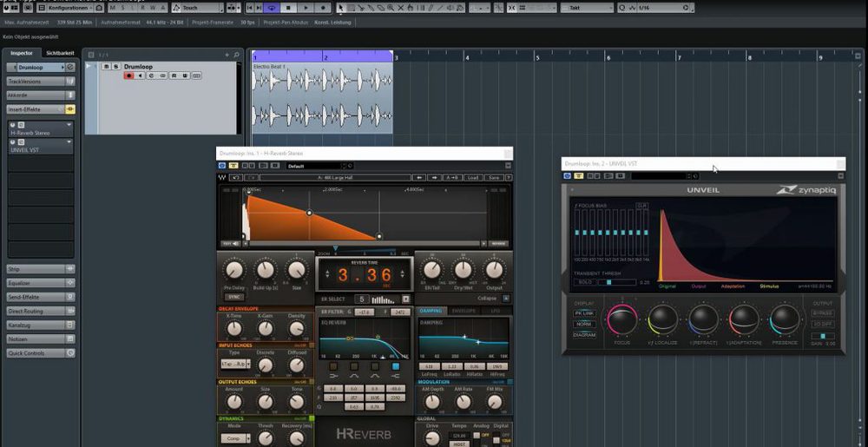
Task: Expand the Equalizer inspector section
Action: 41,283
